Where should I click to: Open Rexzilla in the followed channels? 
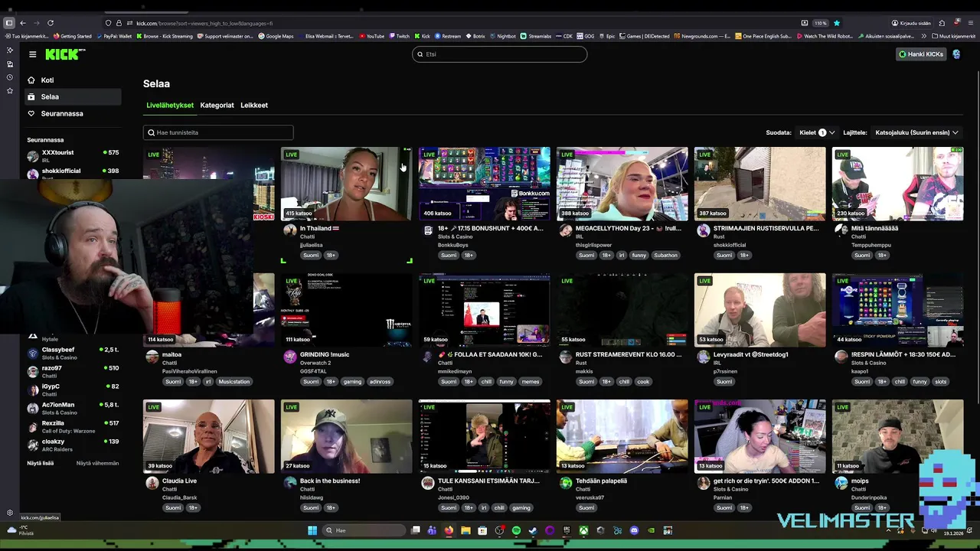tap(73, 426)
